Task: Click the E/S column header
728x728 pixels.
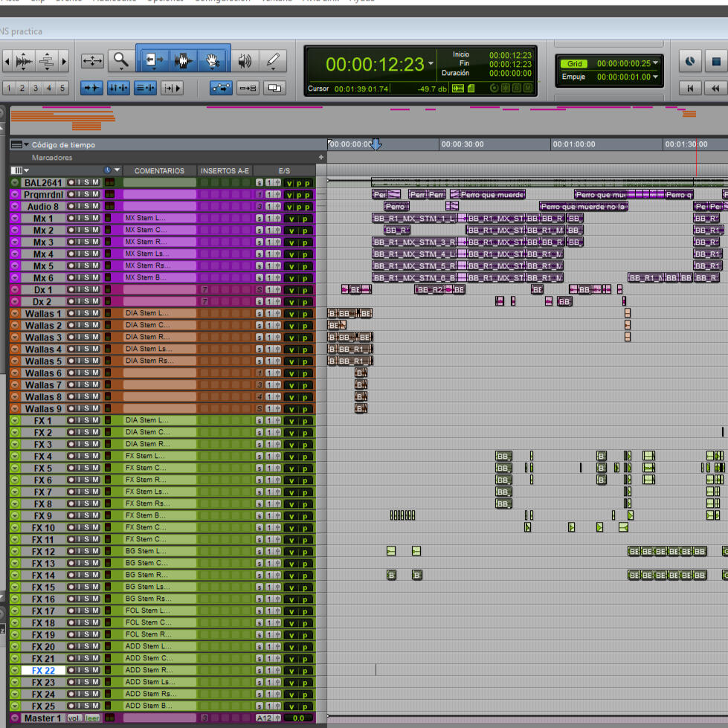Action: pyautogui.click(x=284, y=171)
